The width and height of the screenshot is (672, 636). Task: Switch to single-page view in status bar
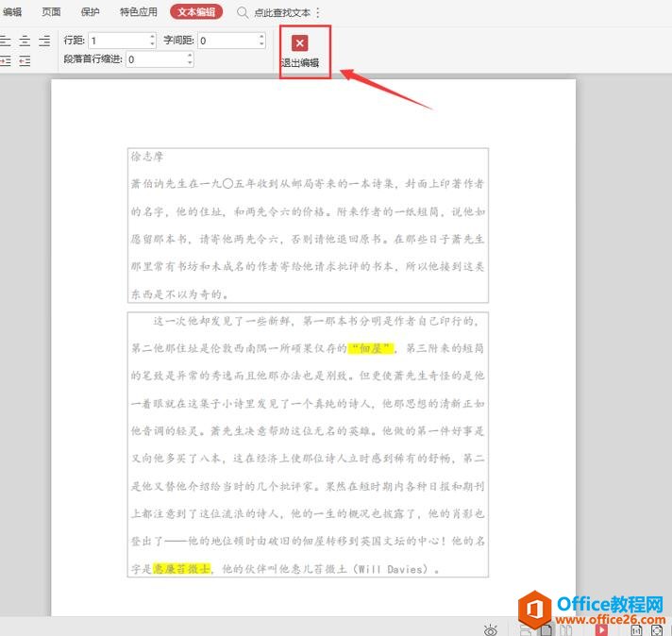click(546, 630)
